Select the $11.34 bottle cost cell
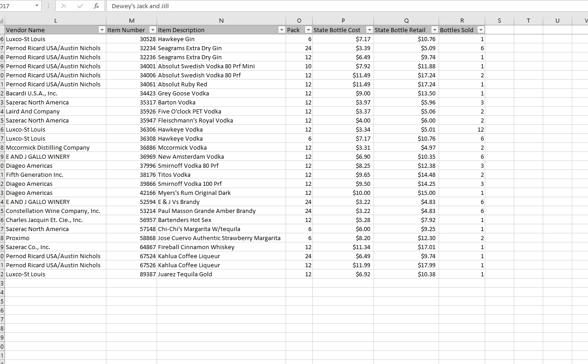Viewport: 588px width, 364px height. tap(343, 247)
